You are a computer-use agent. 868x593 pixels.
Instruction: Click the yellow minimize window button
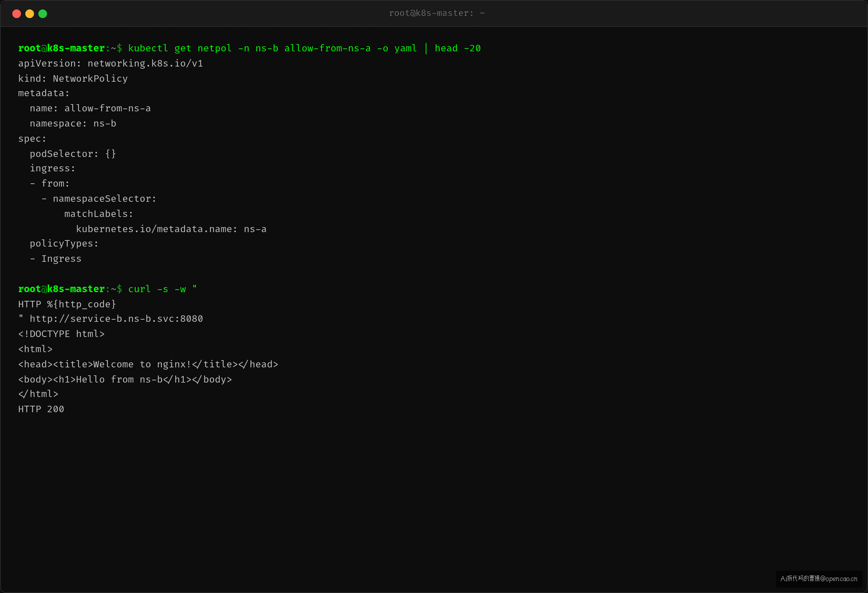(x=30, y=14)
